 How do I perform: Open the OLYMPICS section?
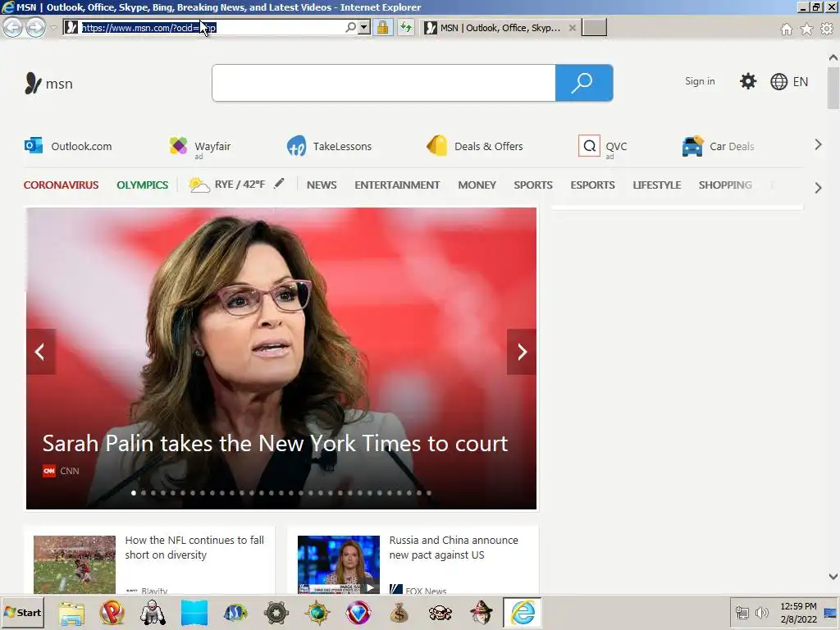coord(143,185)
